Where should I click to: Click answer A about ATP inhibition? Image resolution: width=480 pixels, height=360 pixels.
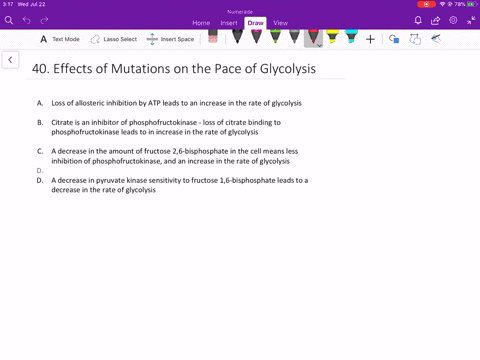tap(176, 103)
